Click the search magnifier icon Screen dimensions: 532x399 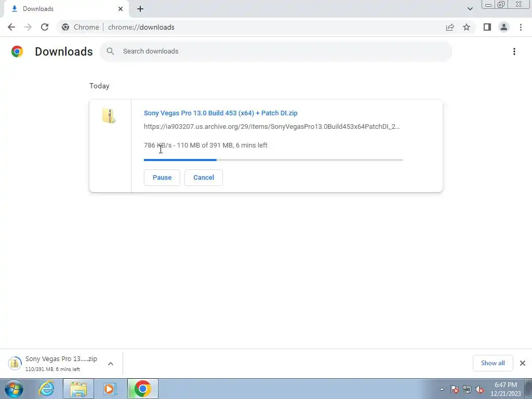pyautogui.click(x=110, y=51)
